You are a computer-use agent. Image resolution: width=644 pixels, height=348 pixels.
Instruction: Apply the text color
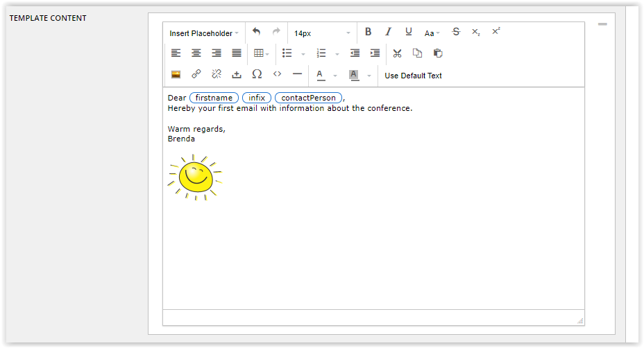tap(321, 75)
